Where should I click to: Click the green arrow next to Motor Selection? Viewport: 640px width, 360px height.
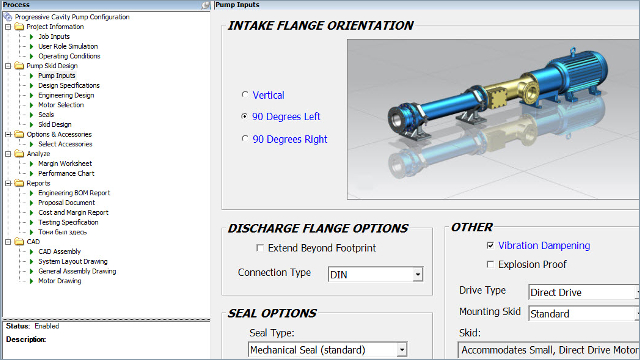click(31, 105)
